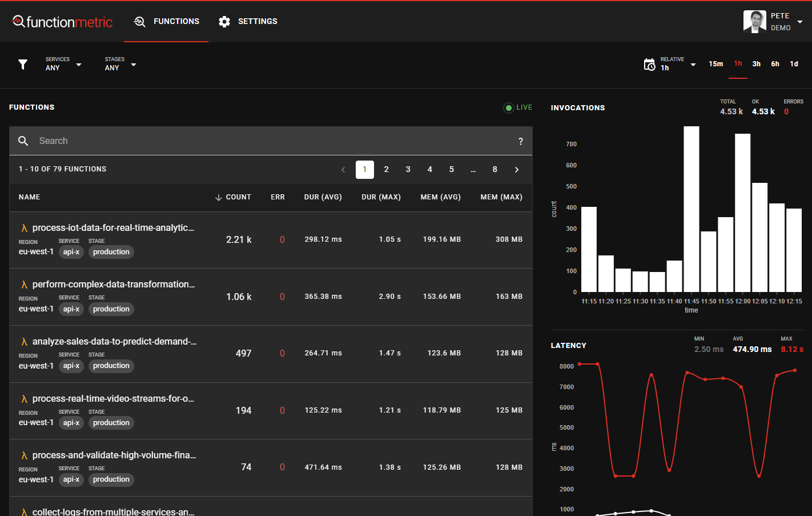Select the 3h time range
Image resolution: width=812 pixels, height=516 pixels.
(757, 64)
